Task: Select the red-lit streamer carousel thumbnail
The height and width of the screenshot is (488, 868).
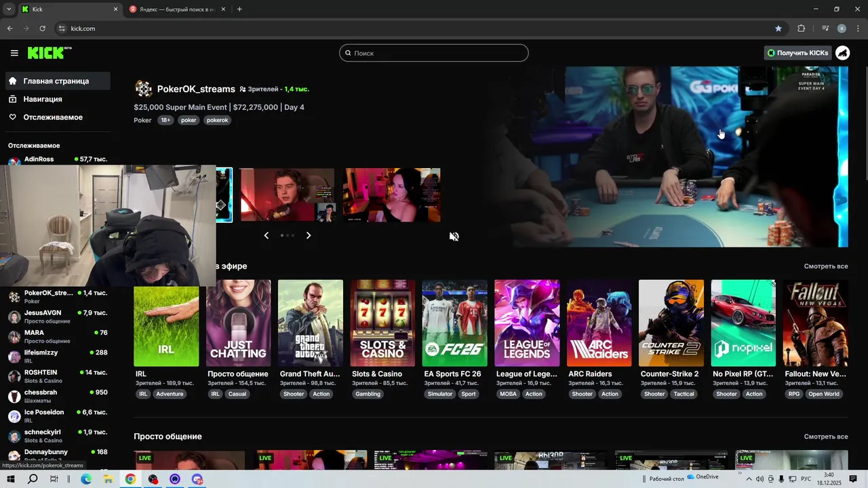Action: click(x=288, y=195)
